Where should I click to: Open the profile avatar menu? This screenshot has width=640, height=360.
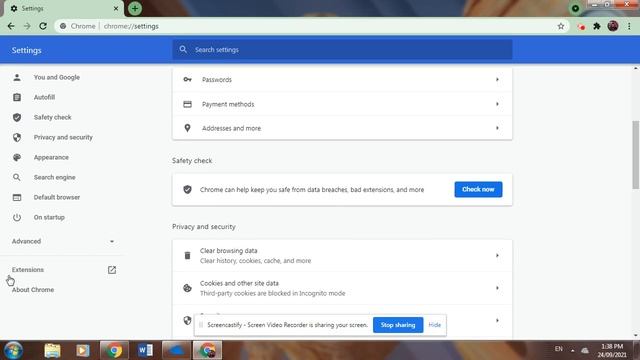(x=613, y=26)
